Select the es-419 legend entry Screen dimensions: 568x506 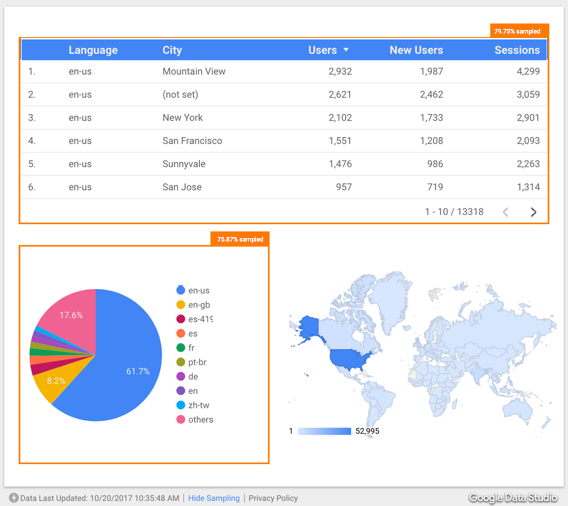[195, 319]
